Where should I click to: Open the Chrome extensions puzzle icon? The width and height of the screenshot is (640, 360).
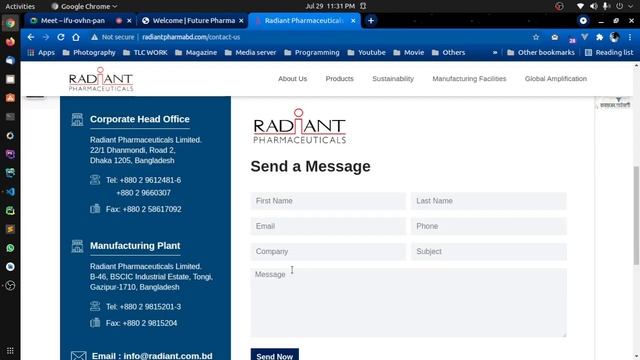[x=599, y=37]
